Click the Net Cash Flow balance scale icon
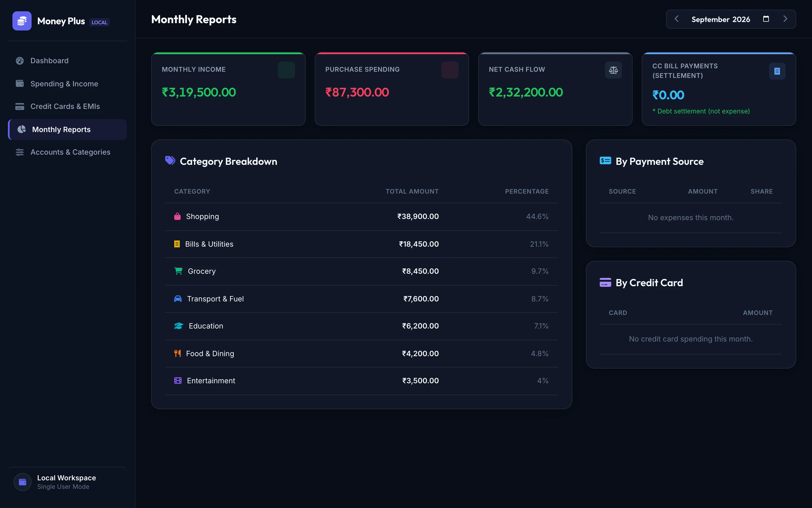 [613, 70]
